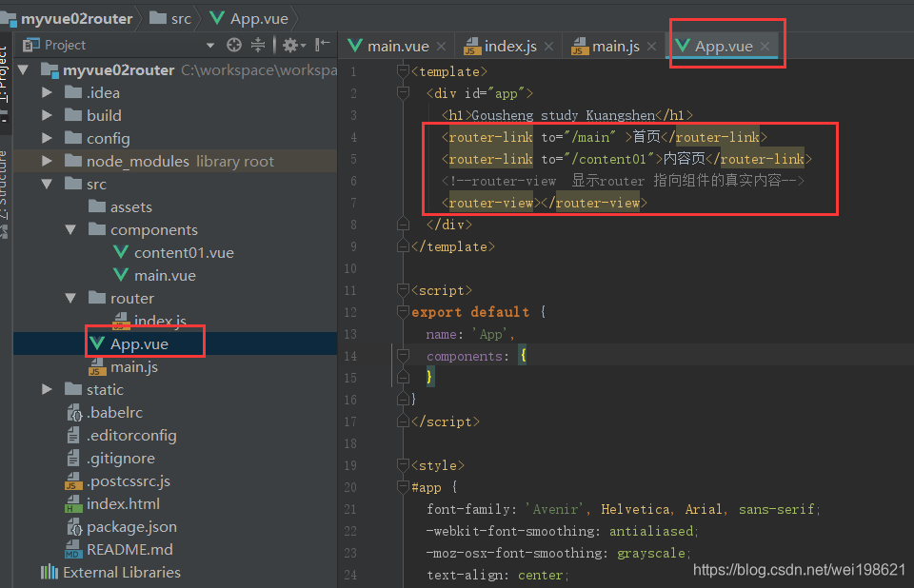The width and height of the screenshot is (914, 588).
Task: Open the Project view dropdown arrow
Action: [x=209, y=46]
